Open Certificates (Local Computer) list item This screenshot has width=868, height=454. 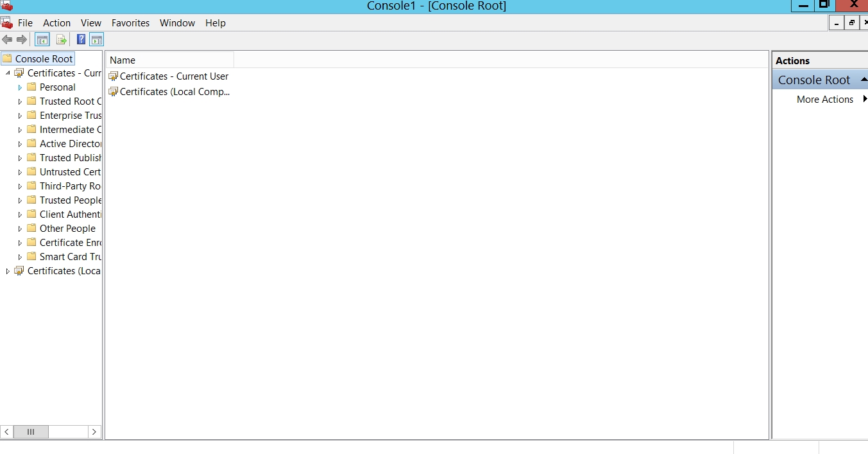[x=174, y=92]
